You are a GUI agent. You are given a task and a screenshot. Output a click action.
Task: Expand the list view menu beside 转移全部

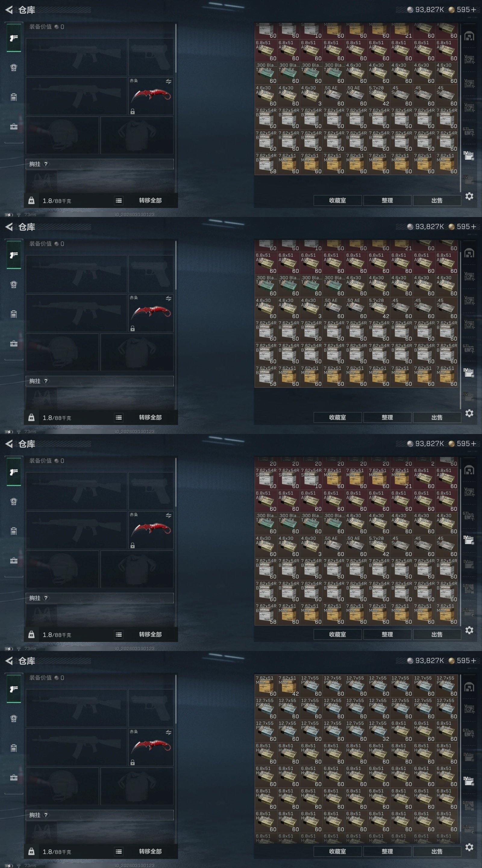[119, 200]
